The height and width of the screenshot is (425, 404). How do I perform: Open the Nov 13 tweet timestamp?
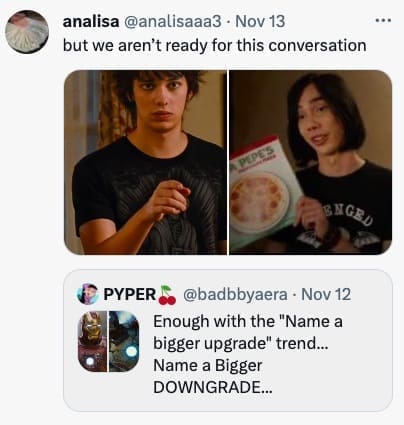pyautogui.click(x=260, y=22)
